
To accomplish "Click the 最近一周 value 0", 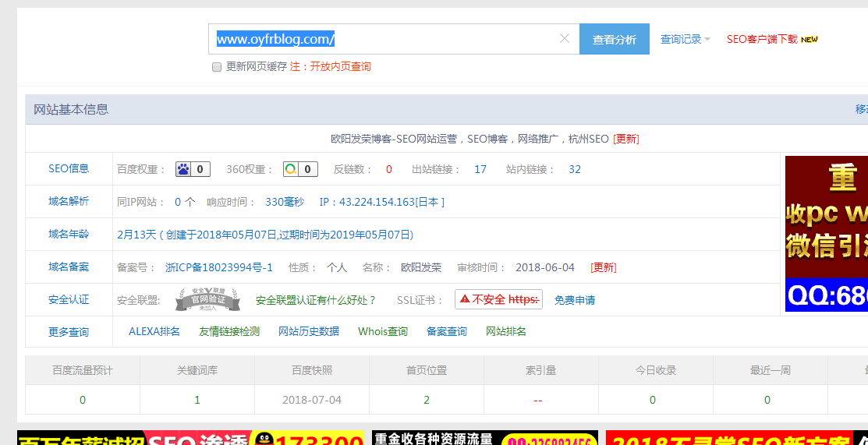I will pos(767,400).
